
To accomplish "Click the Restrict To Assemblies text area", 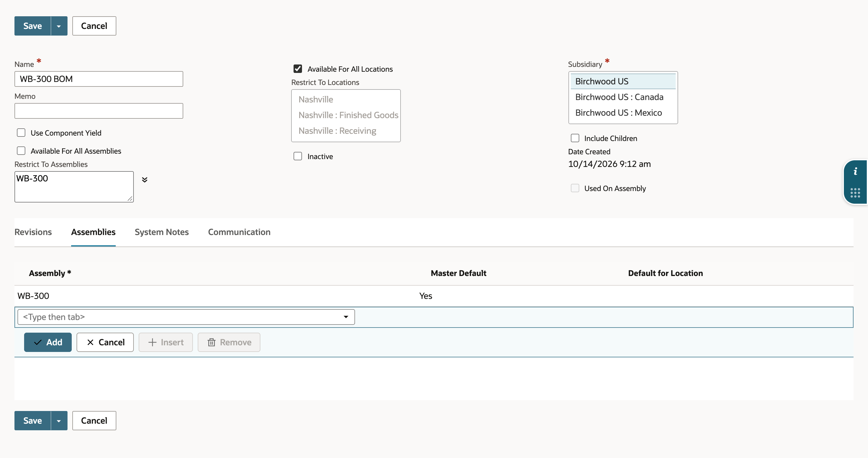I will [x=74, y=187].
